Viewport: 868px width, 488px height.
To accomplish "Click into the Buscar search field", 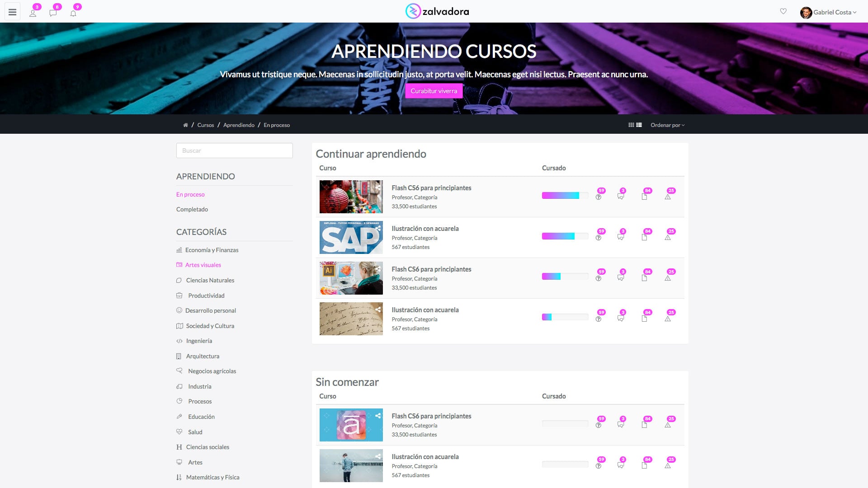I will coord(234,150).
